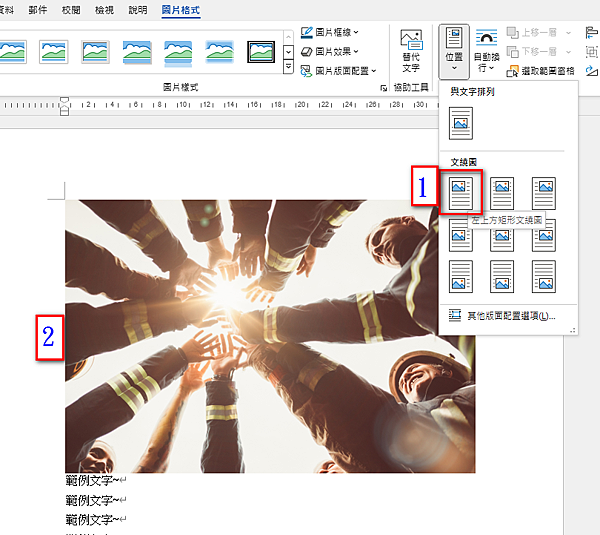Pick bottom-right square text wrapping position
Screen dimensions: 600x535
tap(543, 275)
